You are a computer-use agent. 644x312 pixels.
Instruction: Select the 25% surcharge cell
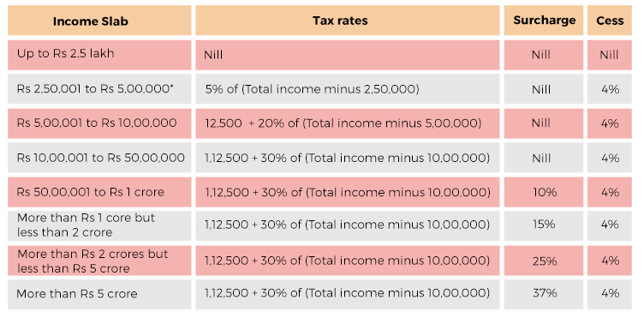click(543, 261)
